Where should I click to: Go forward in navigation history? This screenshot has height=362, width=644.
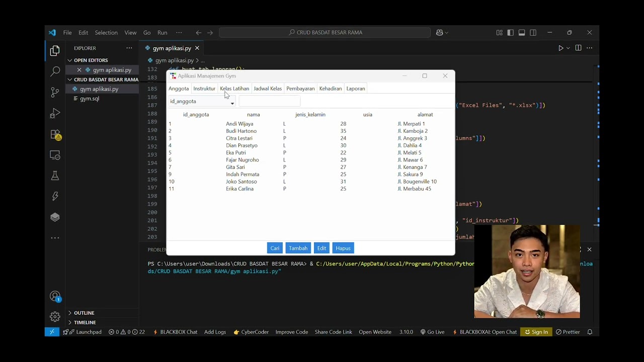[210, 33]
